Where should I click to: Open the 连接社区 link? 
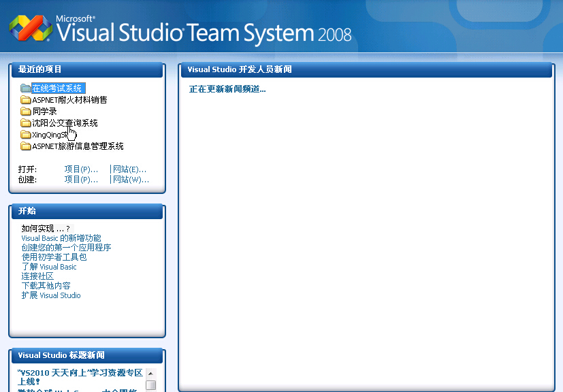click(37, 276)
